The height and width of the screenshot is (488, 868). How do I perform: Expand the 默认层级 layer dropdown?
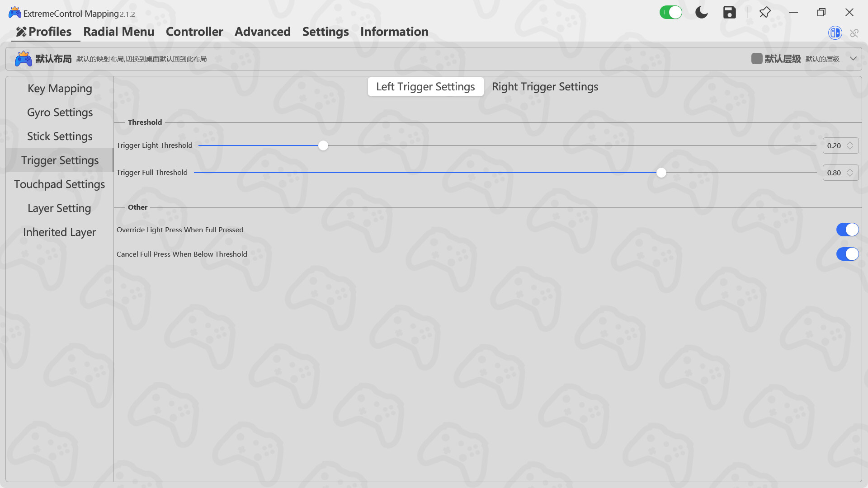point(854,58)
